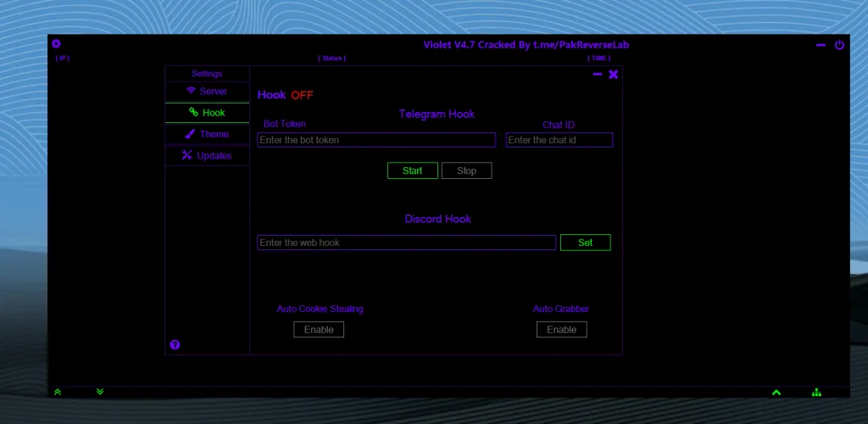Viewport: 868px width, 424px height.
Task: Click the green double up chevron
Action: click(x=58, y=392)
